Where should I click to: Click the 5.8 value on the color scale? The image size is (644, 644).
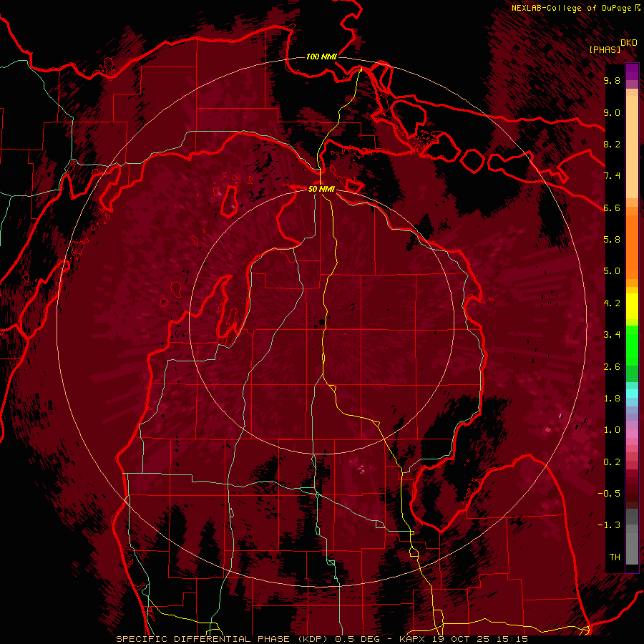pos(612,240)
